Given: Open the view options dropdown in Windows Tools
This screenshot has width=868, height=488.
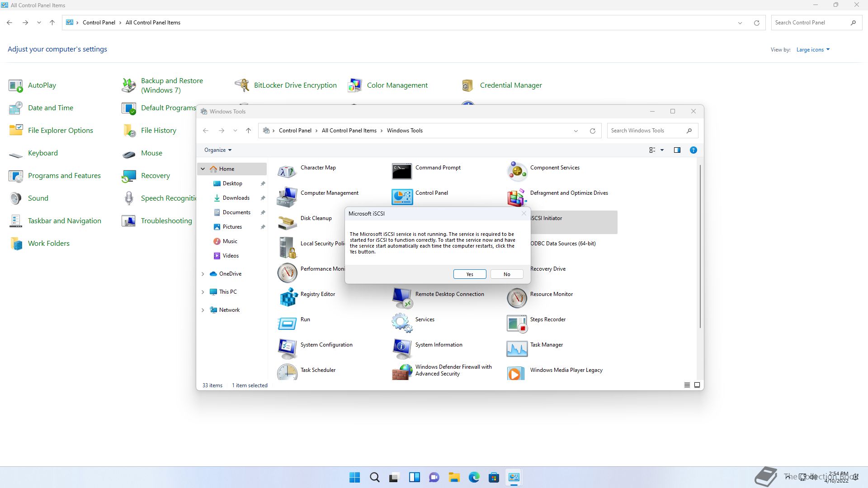Looking at the screenshot, I should [x=662, y=150].
